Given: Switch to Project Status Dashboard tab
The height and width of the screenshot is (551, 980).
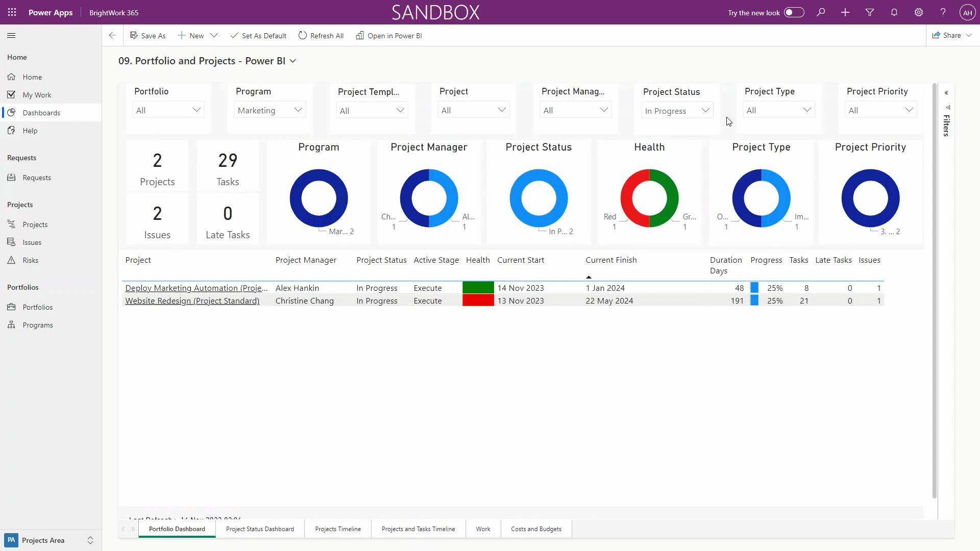Looking at the screenshot, I should (x=260, y=529).
